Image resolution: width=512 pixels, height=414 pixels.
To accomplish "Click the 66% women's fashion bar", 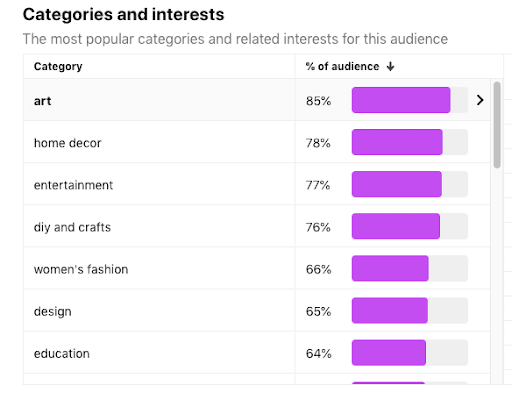I will point(390,268).
